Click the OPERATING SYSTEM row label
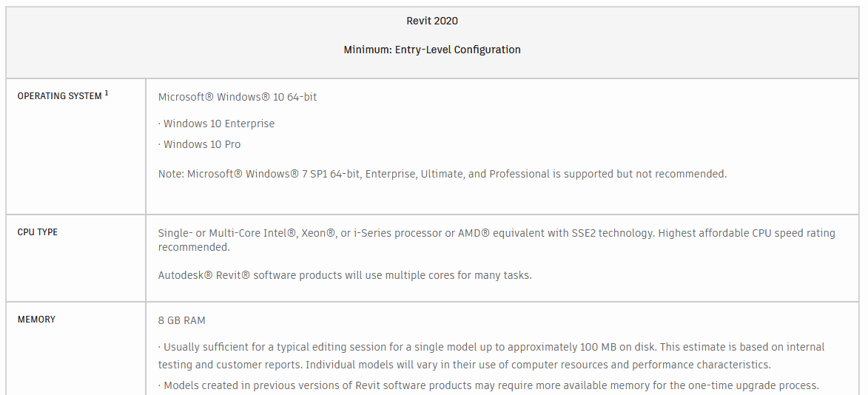Screen dimensions: 868x395 59,96
